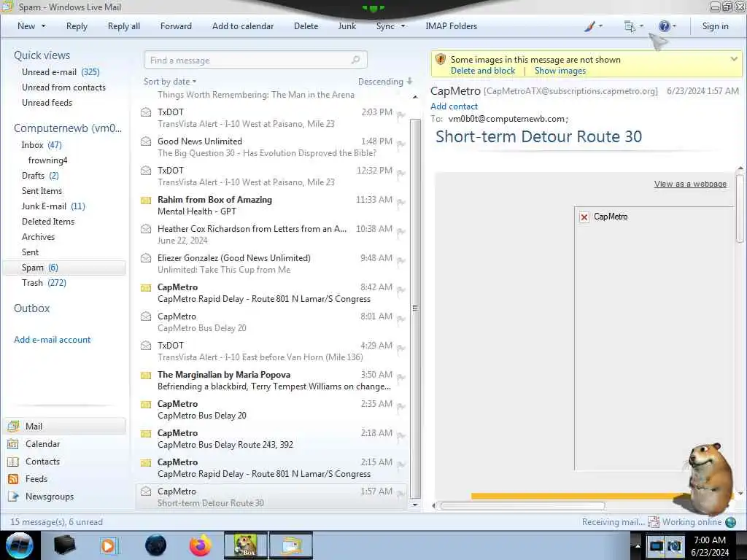Click the paintbrush colorize icon
Viewport: 747px width, 560px height.
589,26
